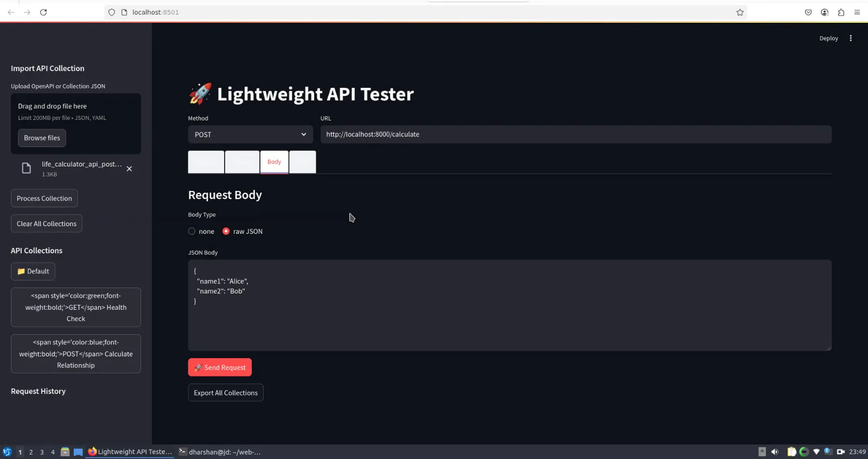Image resolution: width=868 pixels, height=459 pixels.
Task: Open the Default collection folder
Action: (x=33, y=271)
